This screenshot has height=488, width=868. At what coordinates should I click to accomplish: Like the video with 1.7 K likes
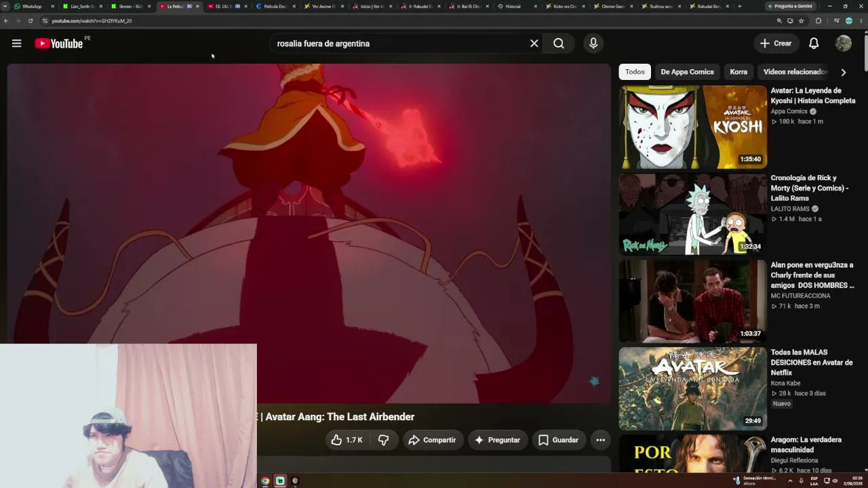click(347, 440)
